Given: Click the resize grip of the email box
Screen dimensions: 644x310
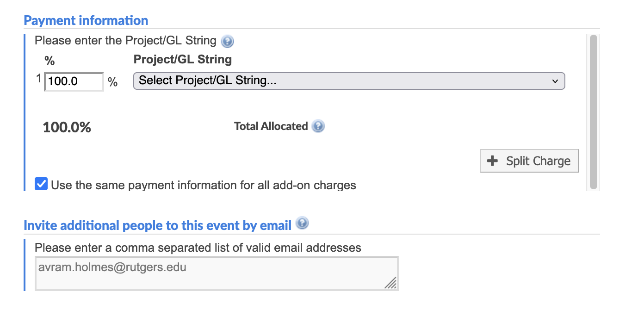Looking at the screenshot, I should pos(391,283).
